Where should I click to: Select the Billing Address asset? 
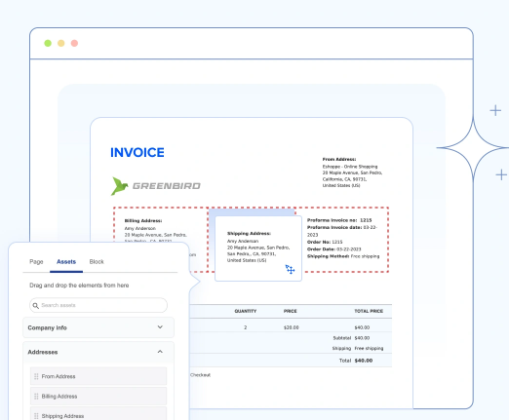[x=98, y=396]
